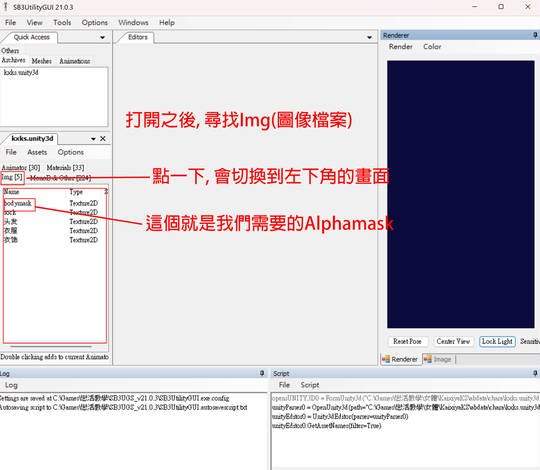Click the Script panel pin icon
This screenshot has width=540, height=470.
tap(535, 373)
